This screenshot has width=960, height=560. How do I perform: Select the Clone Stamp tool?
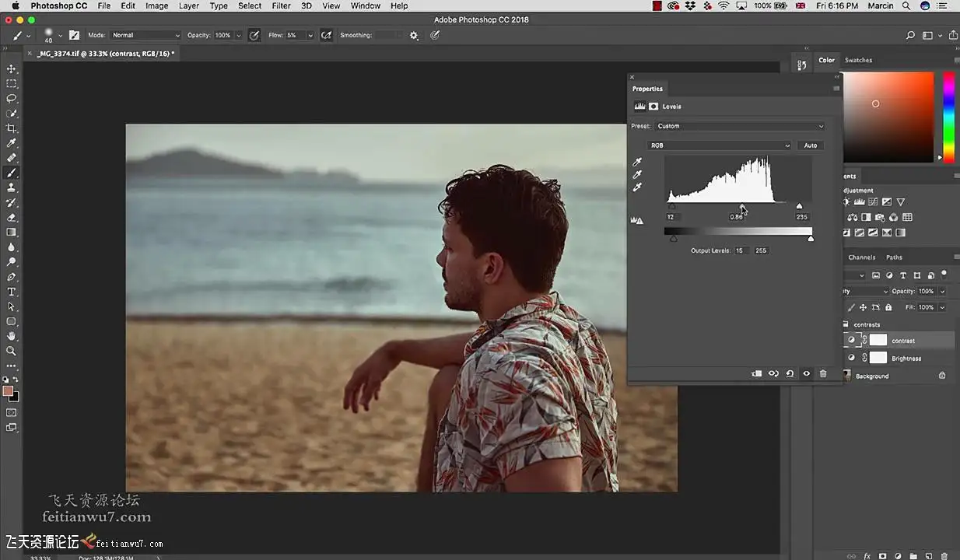point(12,187)
